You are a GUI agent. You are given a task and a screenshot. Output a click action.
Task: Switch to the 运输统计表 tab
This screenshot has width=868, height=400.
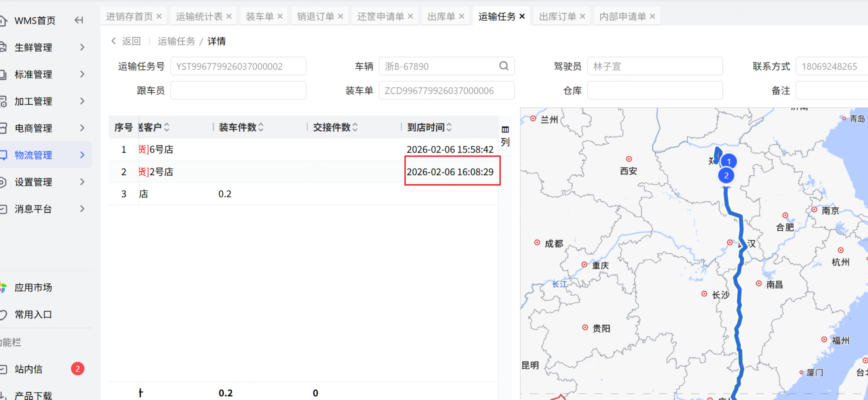pos(199,16)
